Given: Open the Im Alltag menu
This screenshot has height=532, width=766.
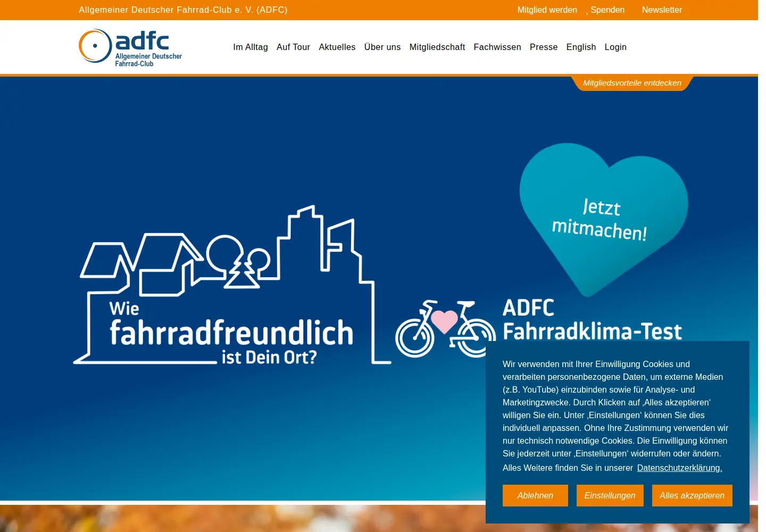Looking at the screenshot, I should pos(251,47).
